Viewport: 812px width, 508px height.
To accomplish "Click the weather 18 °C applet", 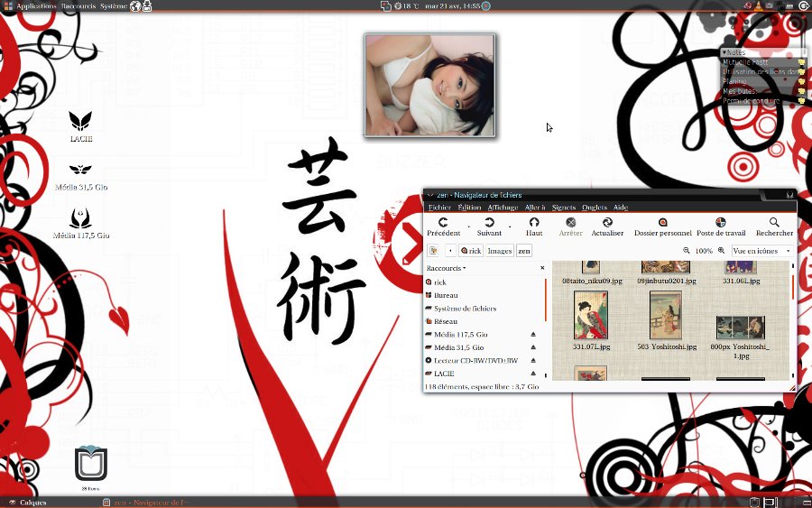I will [406, 6].
